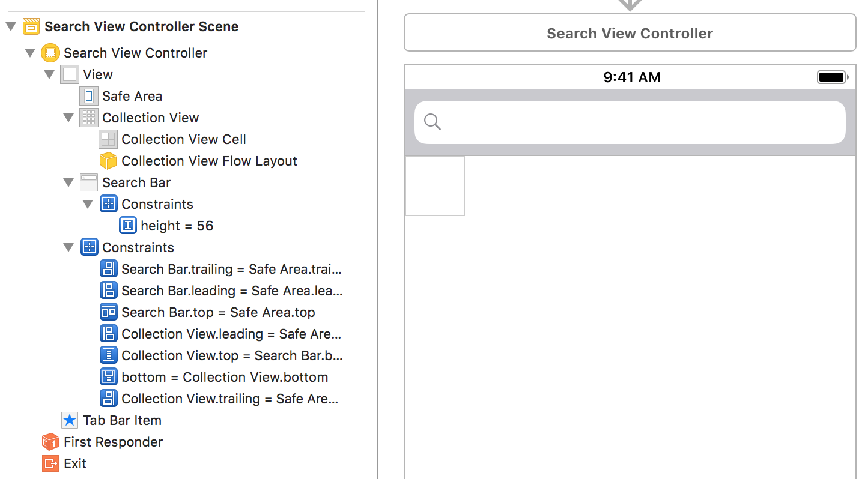
Task: Click the orange Exit icon
Action: pos(50,463)
